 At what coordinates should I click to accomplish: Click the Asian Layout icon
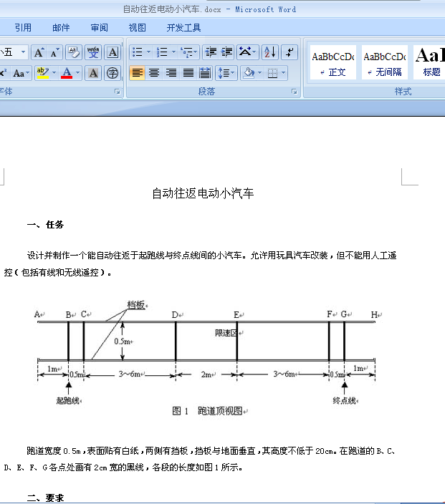[x=245, y=52]
